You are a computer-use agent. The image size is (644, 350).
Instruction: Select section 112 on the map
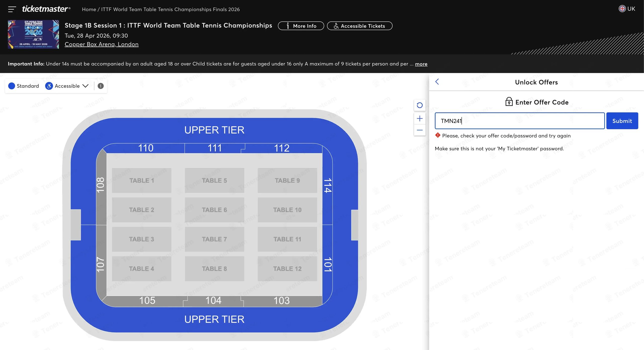(x=282, y=148)
